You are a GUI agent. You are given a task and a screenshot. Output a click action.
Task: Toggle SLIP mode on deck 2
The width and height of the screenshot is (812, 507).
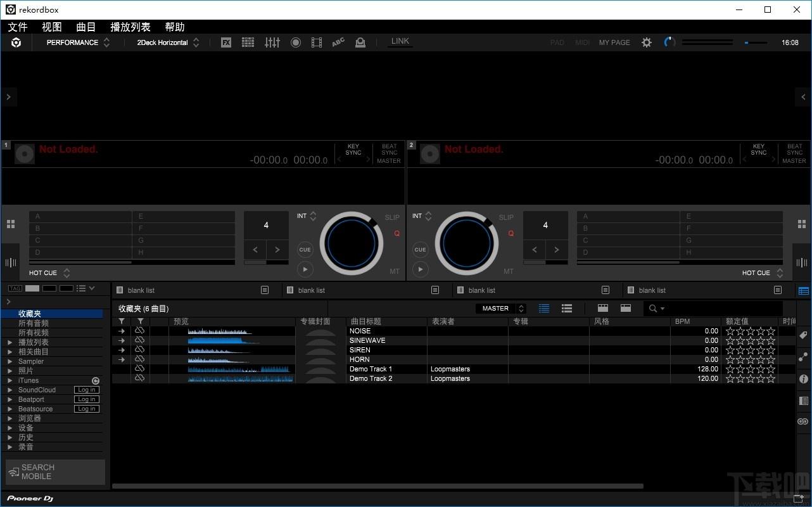click(x=506, y=217)
